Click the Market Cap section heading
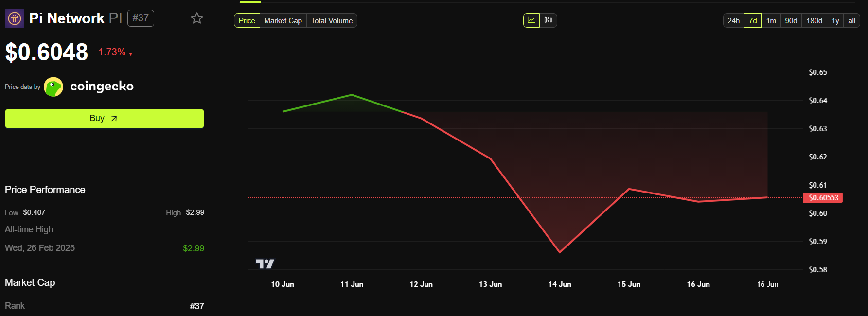The image size is (868, 316). 30,282
